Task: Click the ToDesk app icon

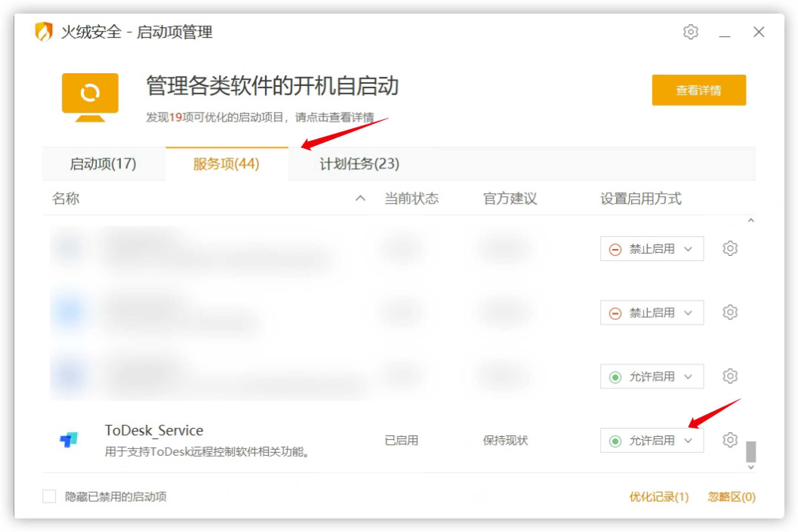Action: (69, 440)
